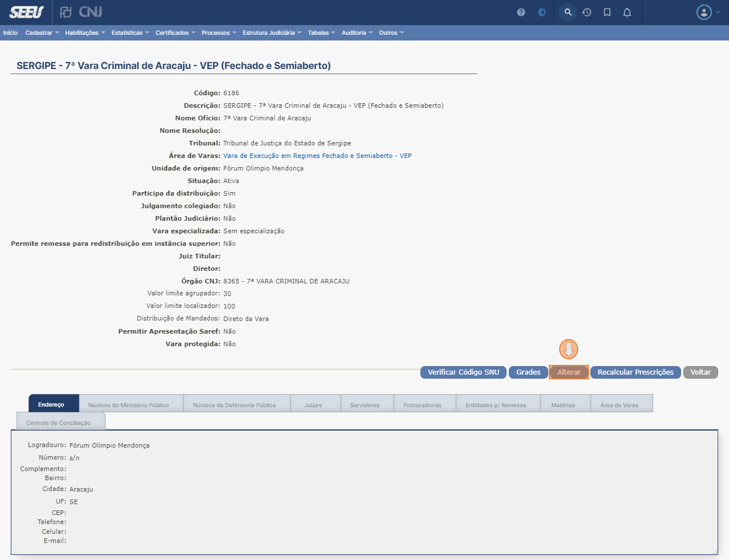Open the Auditoria dropdown menu

(x=357, y=33)
